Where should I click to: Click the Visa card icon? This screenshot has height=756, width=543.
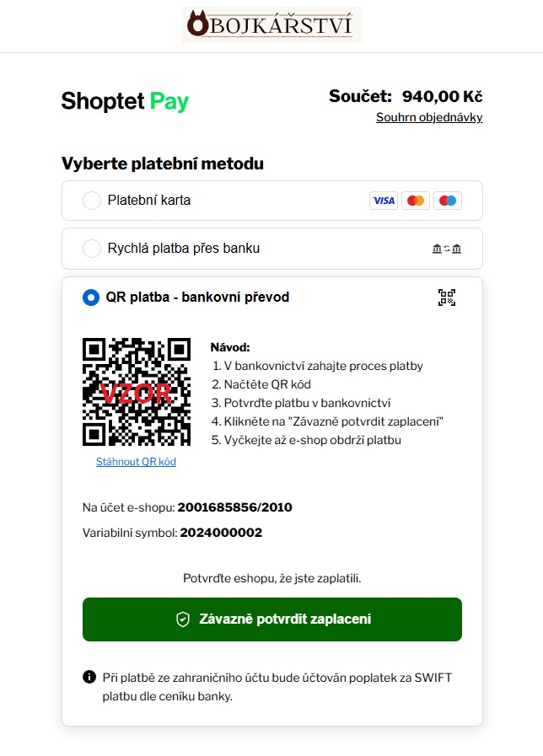coord(384,201)
